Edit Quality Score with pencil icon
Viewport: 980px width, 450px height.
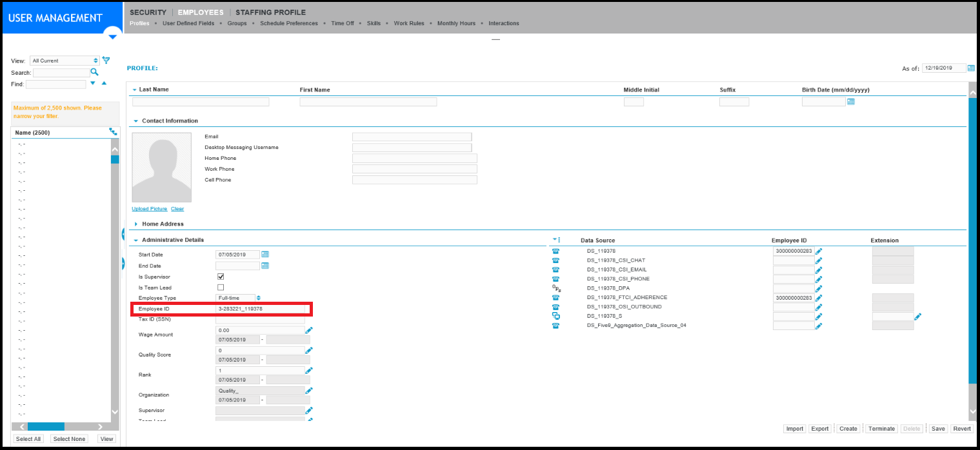pos(309,350)
